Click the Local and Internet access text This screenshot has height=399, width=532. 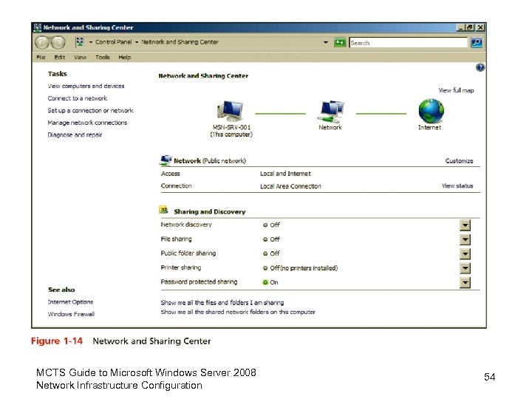pos(285,174)
